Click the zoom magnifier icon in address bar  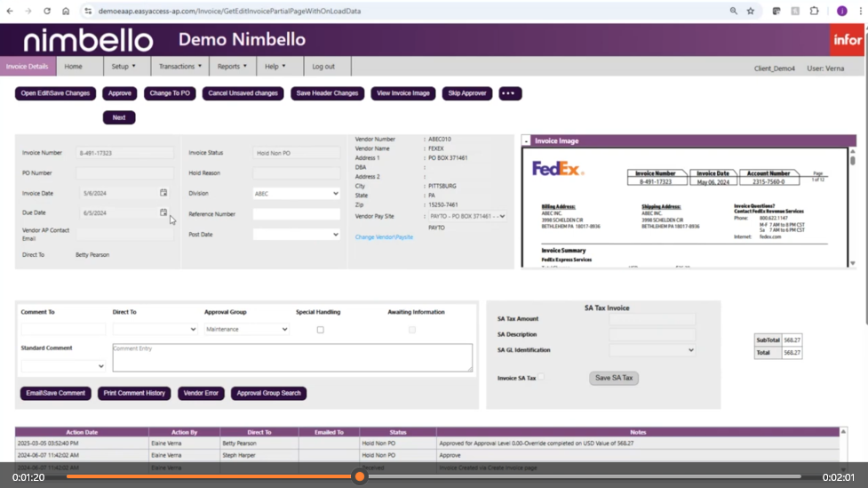click(734, 11)
